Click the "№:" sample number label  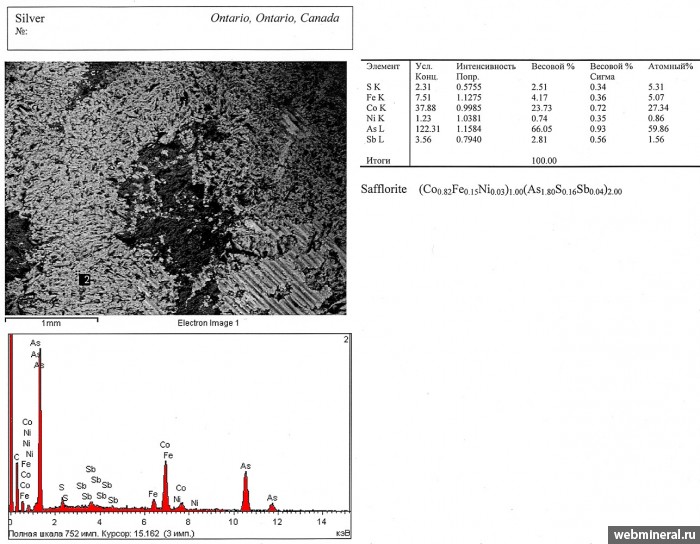click(x=21, y=31)
